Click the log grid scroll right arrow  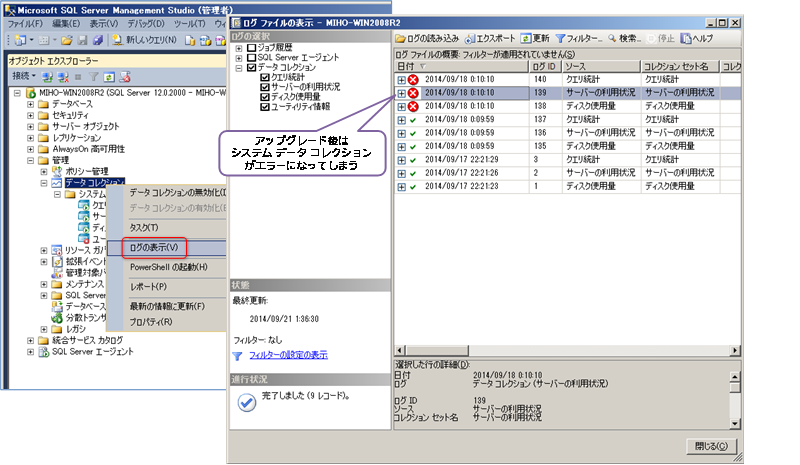[735, 351]
